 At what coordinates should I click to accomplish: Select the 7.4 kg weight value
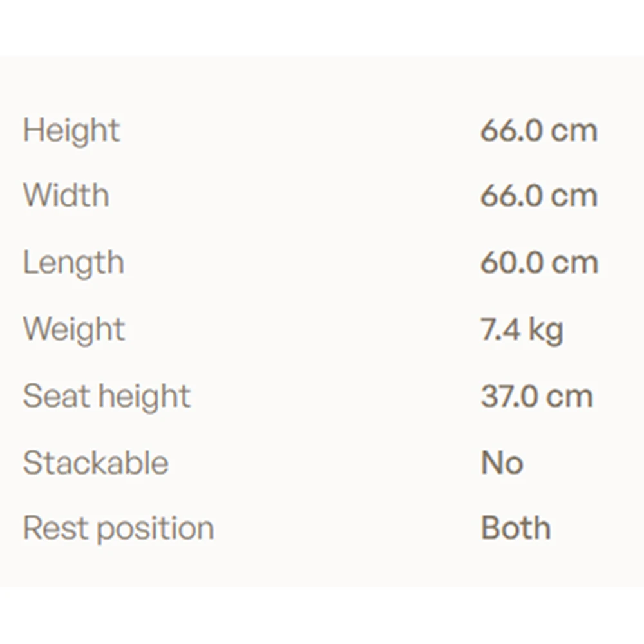pos(522,330)
